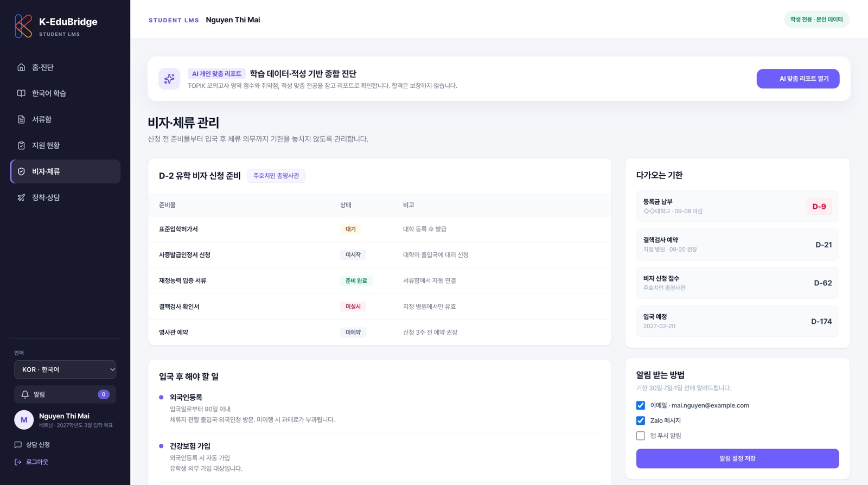Click the 주호치민 총영사관 tag

pos(276,176)
